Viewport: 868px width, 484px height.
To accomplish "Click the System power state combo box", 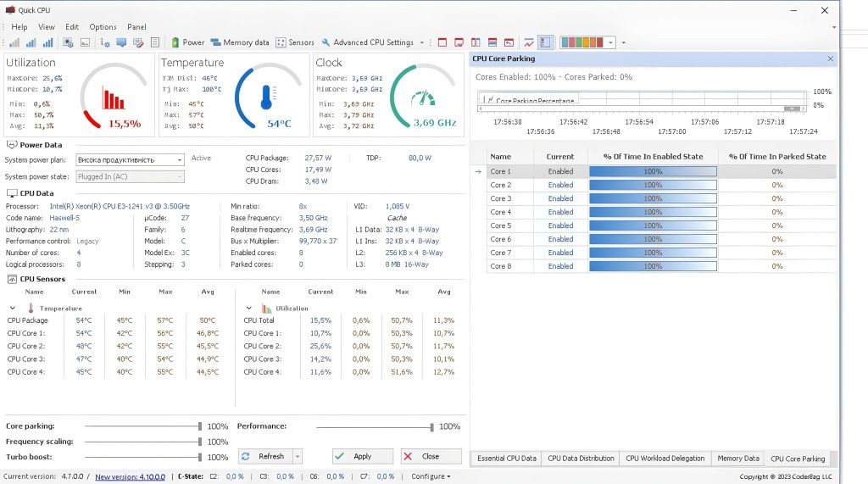I will 130,176.
